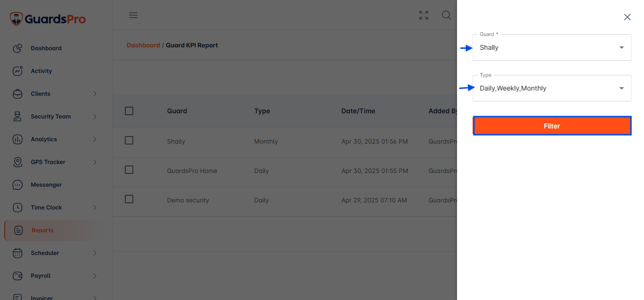Open Dashboard in the sidebar
Image resolution: width=644 pixels, height=300 pixels.
(46, 48)
